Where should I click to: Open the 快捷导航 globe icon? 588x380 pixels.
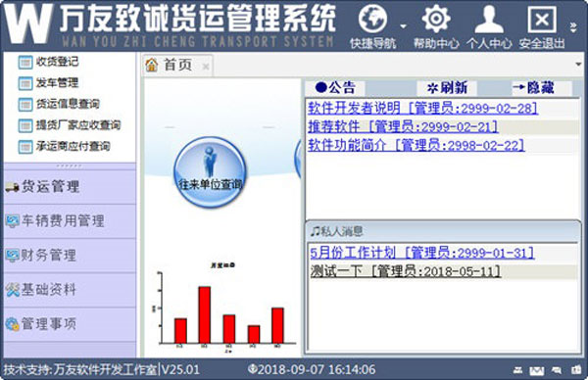click(372, 19)
